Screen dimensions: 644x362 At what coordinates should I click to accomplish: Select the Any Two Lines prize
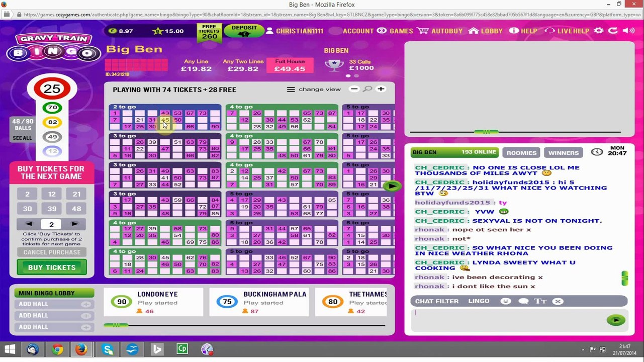pyautogui.click(x=243, y=65)
